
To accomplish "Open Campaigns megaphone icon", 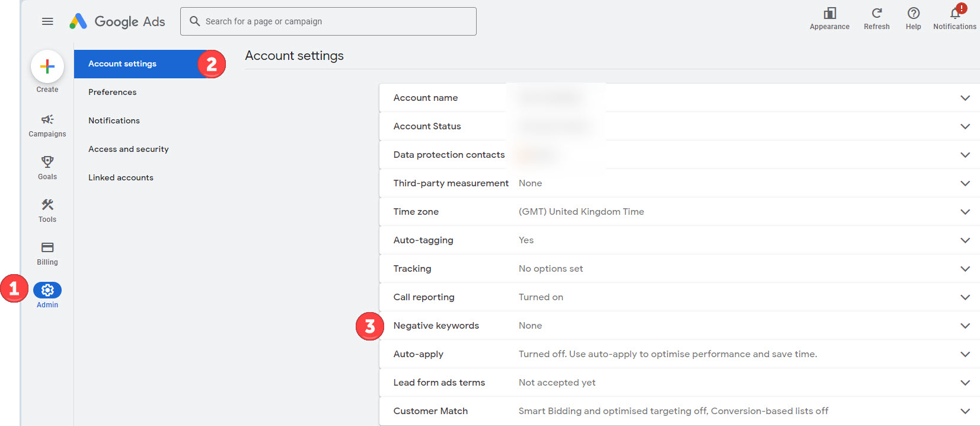I will click(47, 119).
